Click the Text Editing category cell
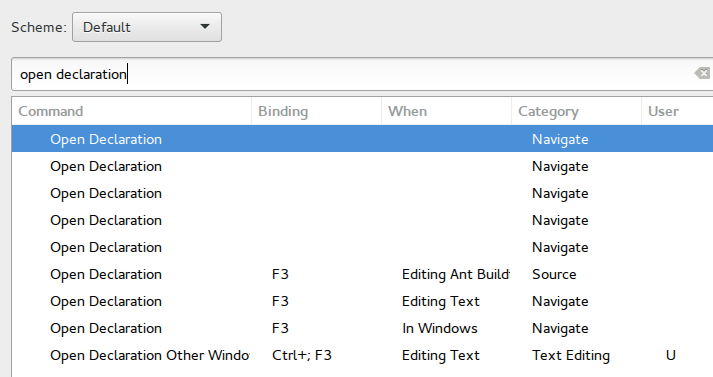713x377 pixels. pos(571,355)
